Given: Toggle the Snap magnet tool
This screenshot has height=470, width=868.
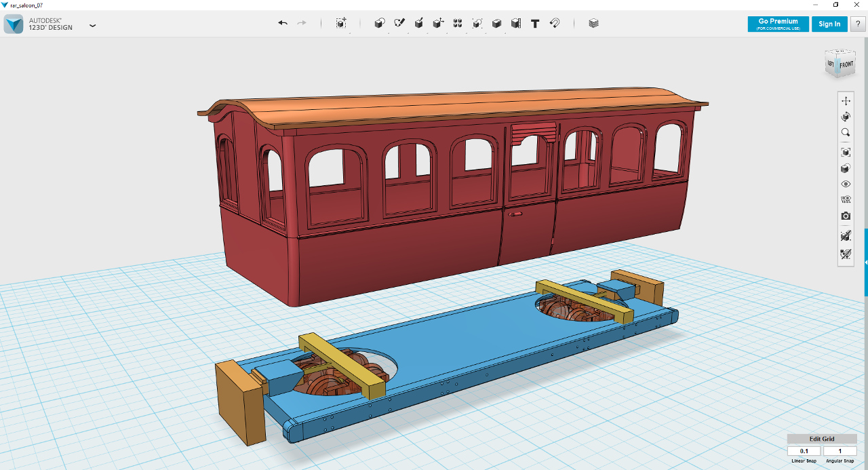Looking at the screenshot, I should tap(555, 23).
